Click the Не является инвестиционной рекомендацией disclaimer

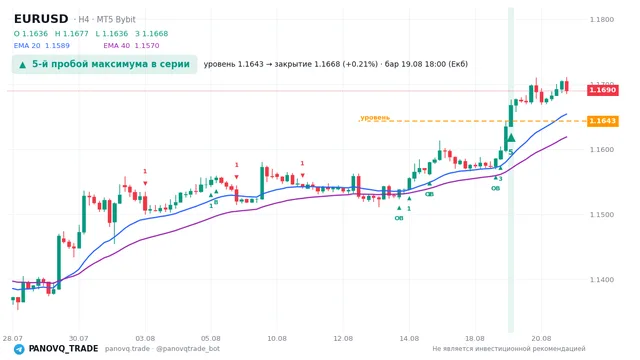point(509,349)
